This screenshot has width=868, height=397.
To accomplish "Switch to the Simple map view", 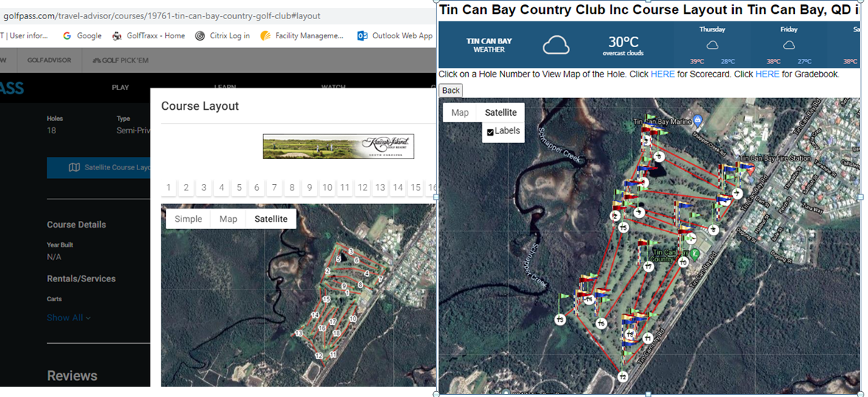I will [188, 219].
